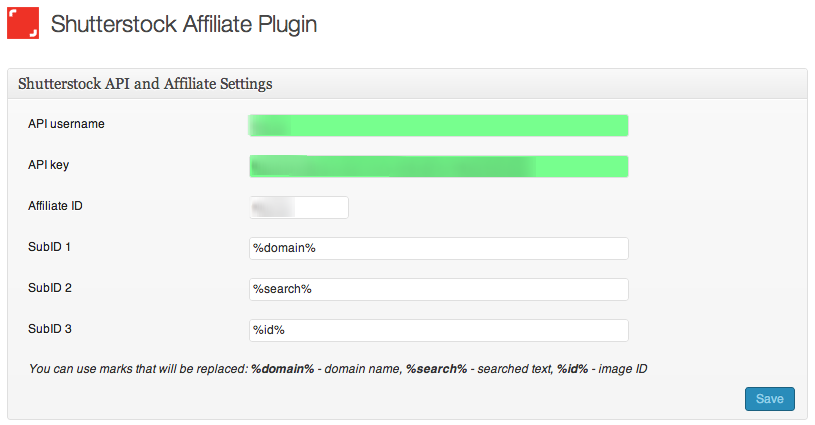
Task: Click the SubID 1 label
Action: (50, 247)
